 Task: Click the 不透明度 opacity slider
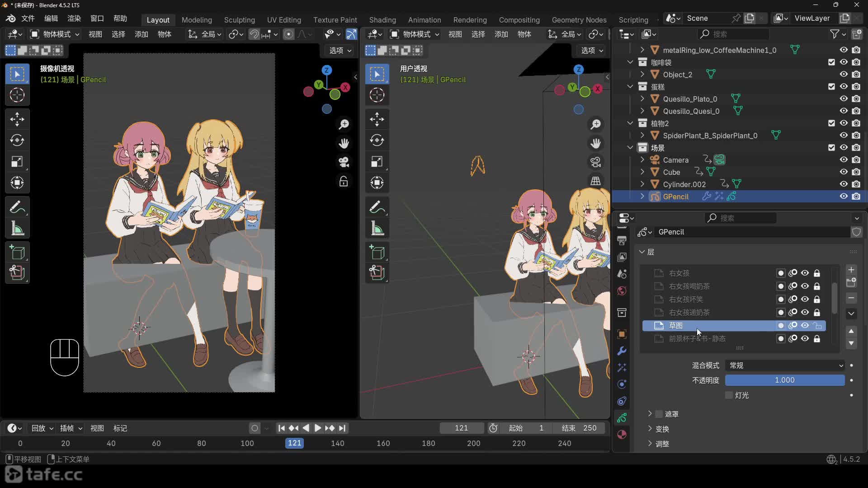tap(784, 380)
